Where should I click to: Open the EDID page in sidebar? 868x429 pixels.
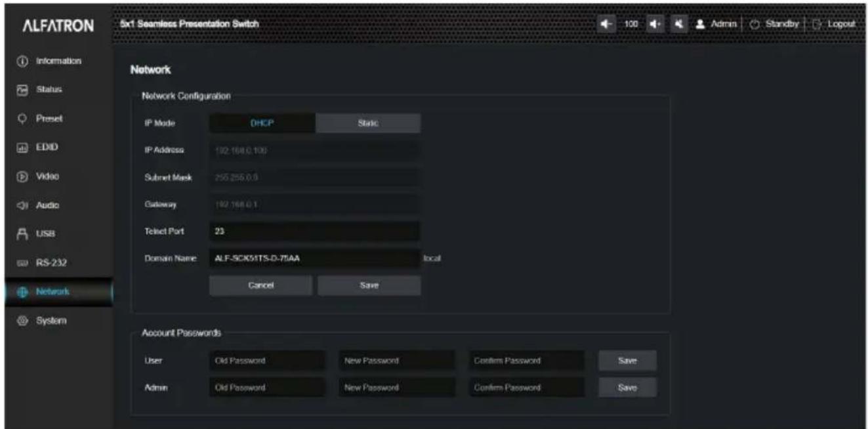click(x=57, y=148)
